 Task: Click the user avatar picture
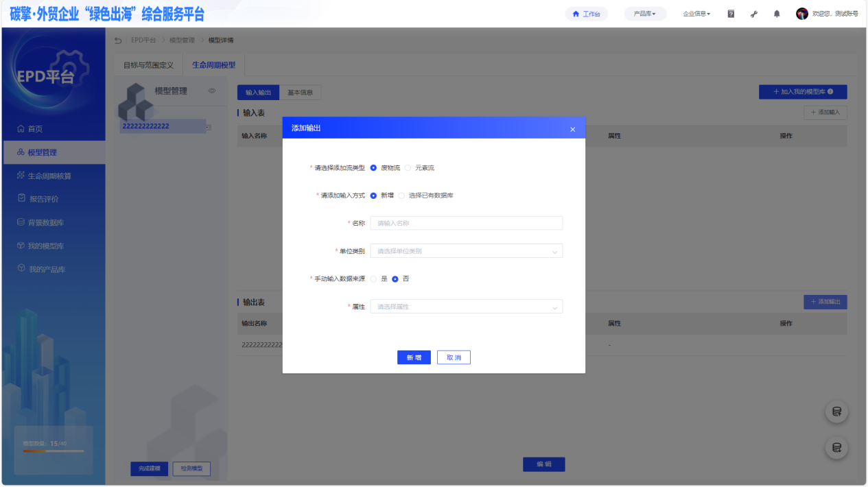[x=801, y=14]
